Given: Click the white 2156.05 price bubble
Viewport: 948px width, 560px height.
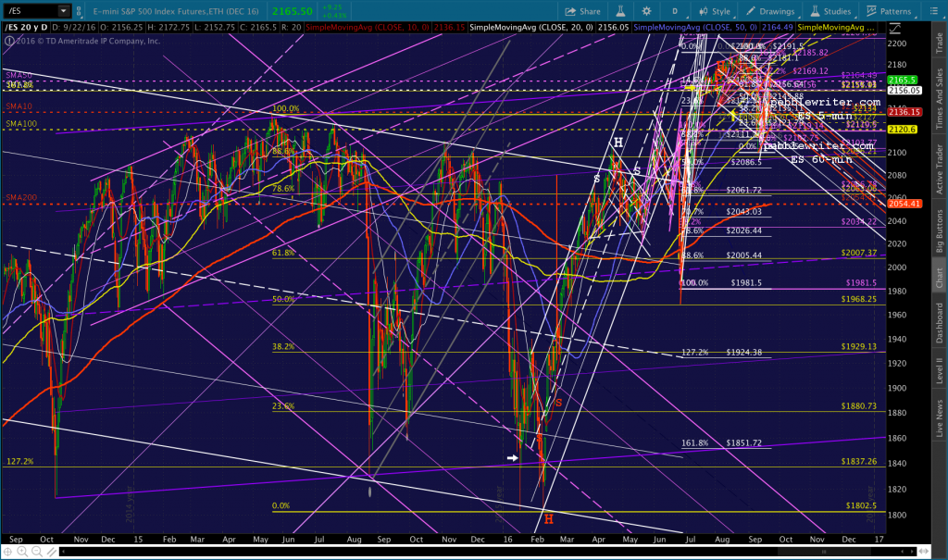Looking at the screenshot, I should point(904,91).
